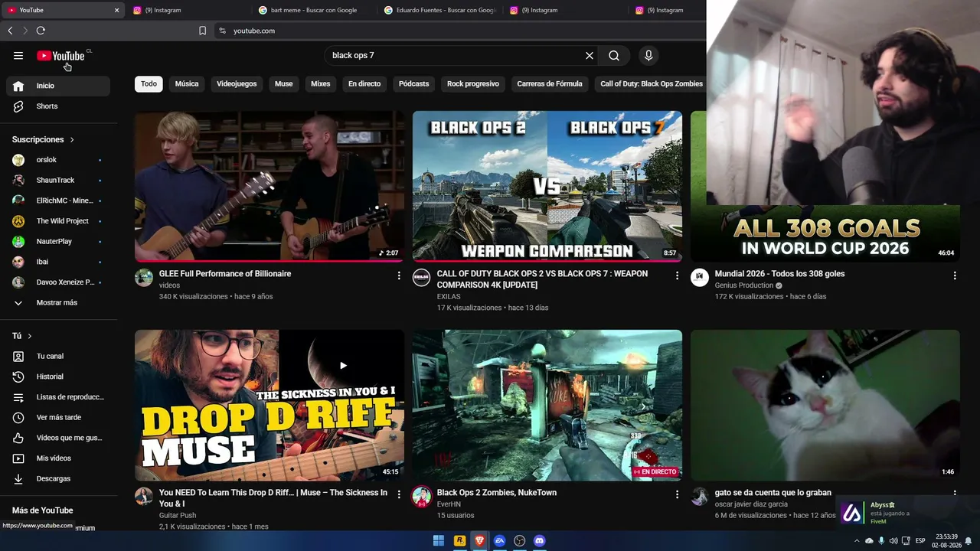Select the Rock progresivo filter chip

tap(473, 84)
